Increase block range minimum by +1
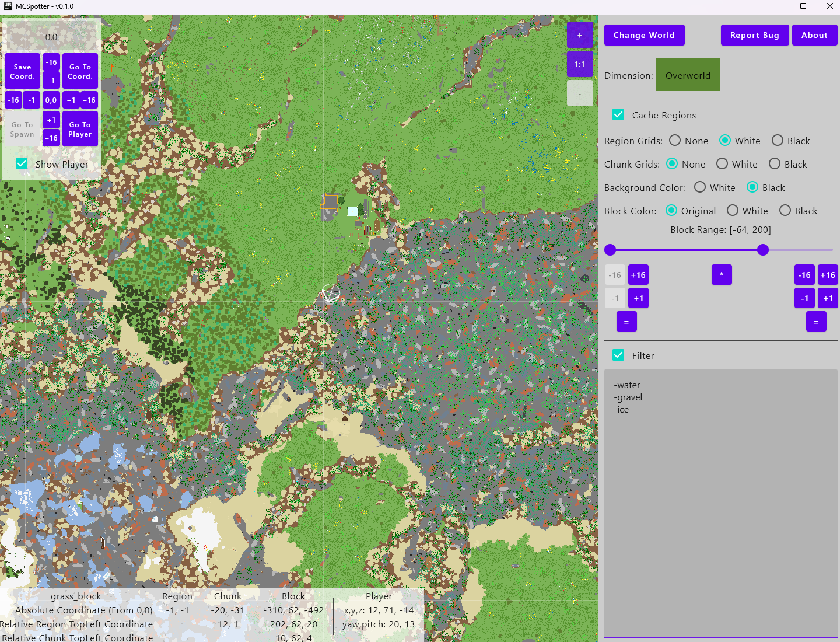 pos(638,298)
